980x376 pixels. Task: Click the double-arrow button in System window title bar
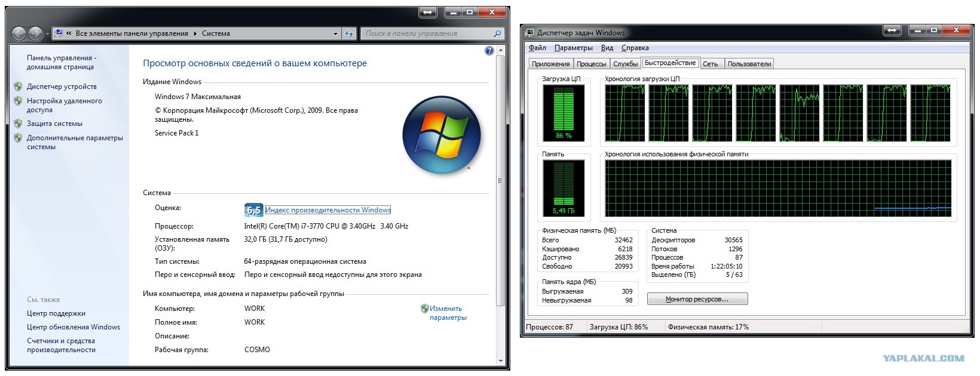pyautogui.click(x=427, y=12)
